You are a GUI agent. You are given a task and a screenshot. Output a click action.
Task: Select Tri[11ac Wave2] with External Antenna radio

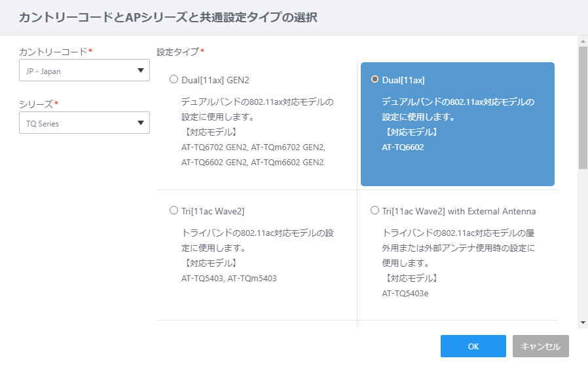point(375,210)
